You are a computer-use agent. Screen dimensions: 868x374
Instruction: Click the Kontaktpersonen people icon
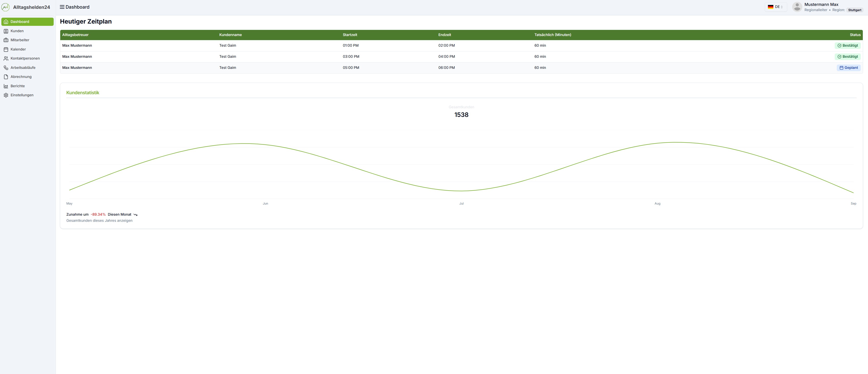point(6,58)
